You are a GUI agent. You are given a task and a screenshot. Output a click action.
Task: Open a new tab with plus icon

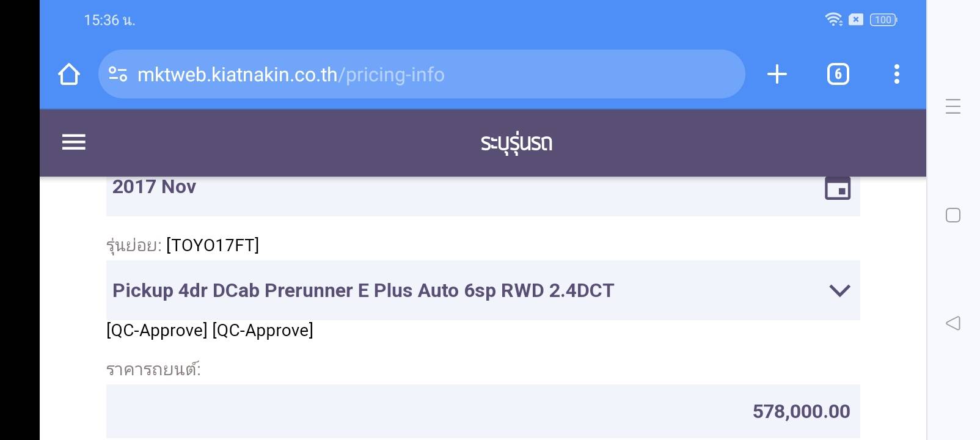777,75
